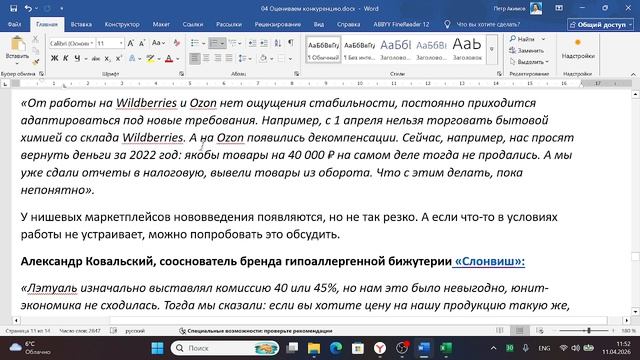Apply the Обычный style
The height and width of the screenshot is (360, 640).
coord(323,49)
